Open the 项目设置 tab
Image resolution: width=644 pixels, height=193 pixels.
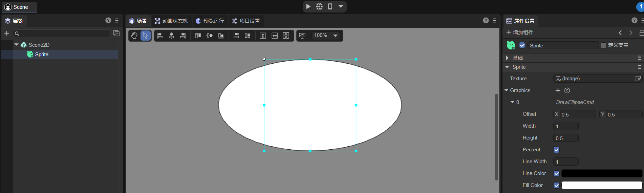coord(246,21)
